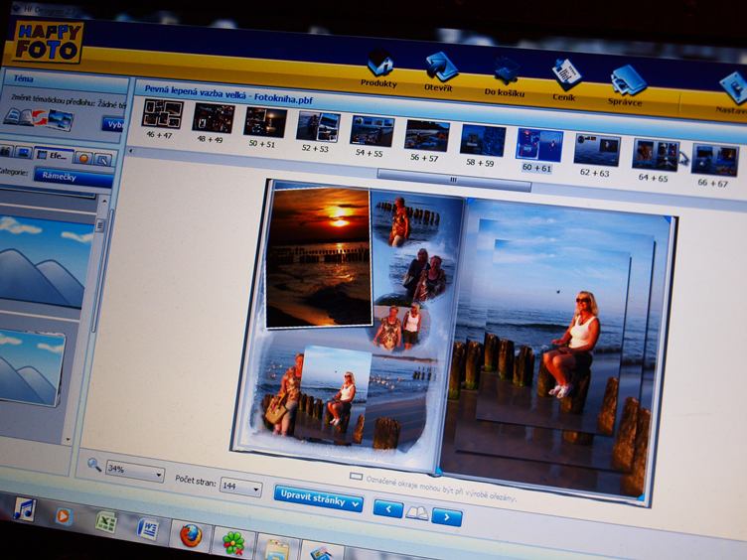This screenshot has width=747, height=560.
Task: Switch to the magnifier search tab
Action: (102, 160)
